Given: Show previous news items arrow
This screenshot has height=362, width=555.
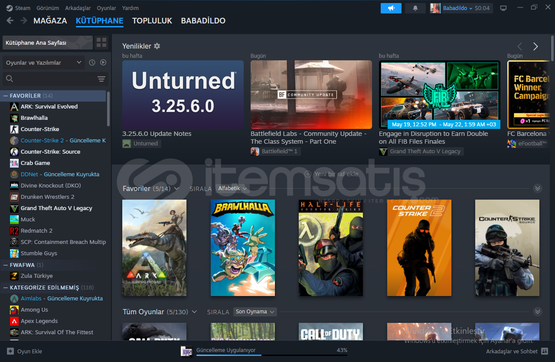Looking at the screenshot, I should pyautogui.click(x=520, y=46).
